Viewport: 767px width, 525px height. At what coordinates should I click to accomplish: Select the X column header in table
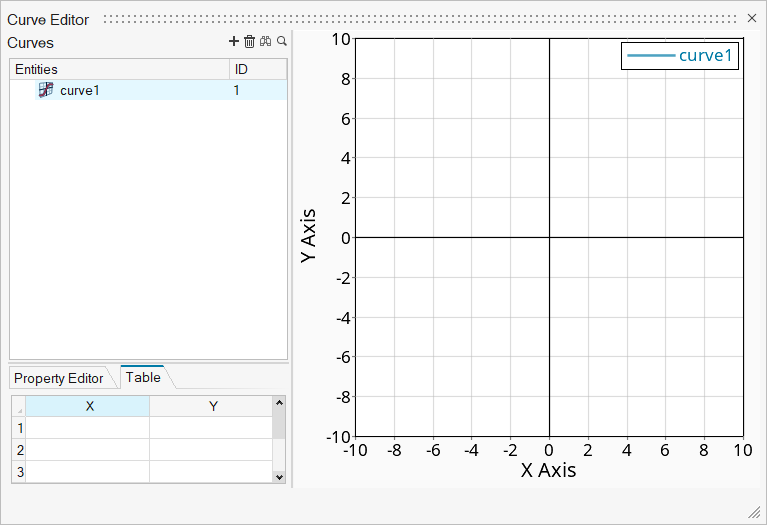[88, 406]
